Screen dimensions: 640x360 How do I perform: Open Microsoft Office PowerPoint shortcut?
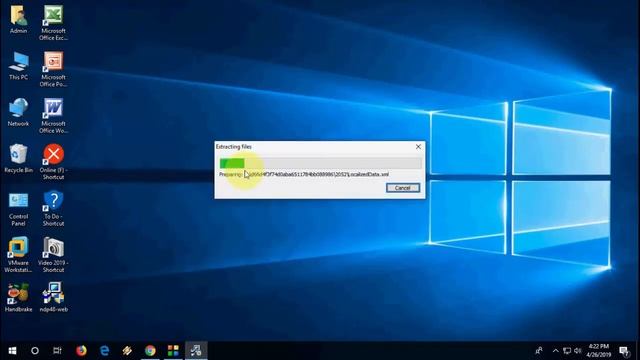[53, 69]
